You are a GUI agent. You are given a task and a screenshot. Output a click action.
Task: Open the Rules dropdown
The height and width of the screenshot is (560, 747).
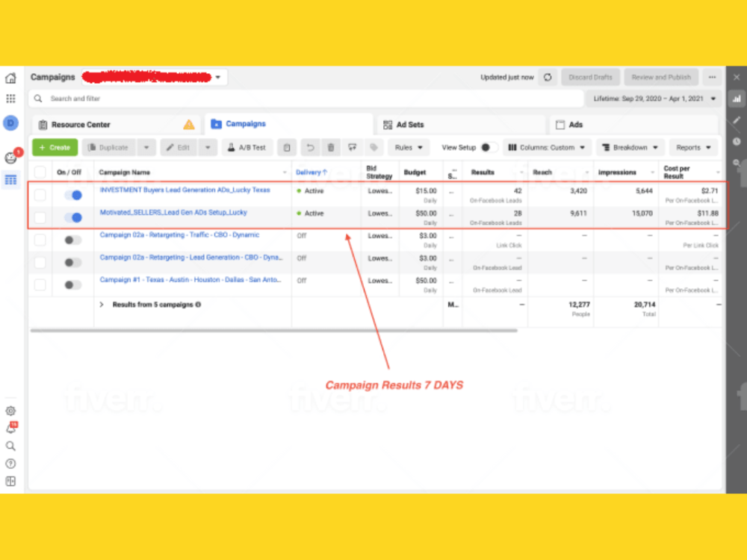point(409,148)
